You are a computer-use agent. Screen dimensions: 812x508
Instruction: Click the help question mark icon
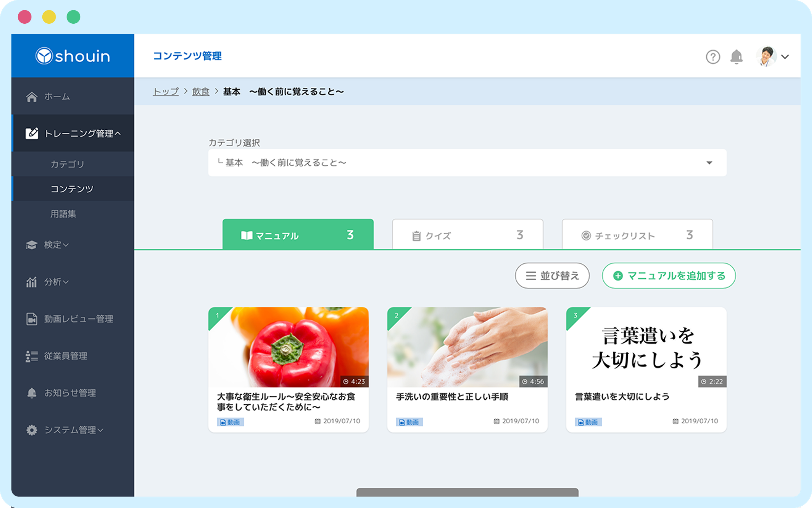coord(713,57)
